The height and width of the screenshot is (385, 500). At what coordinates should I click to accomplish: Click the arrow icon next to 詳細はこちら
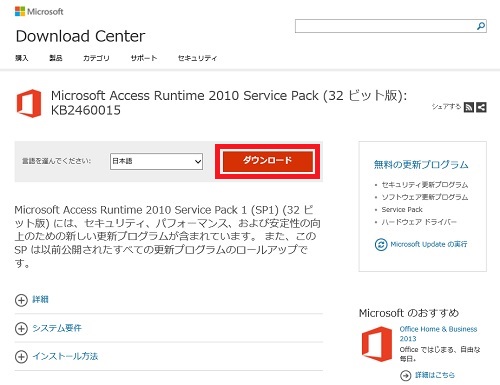pyautogui.click(x=405, y=375)
